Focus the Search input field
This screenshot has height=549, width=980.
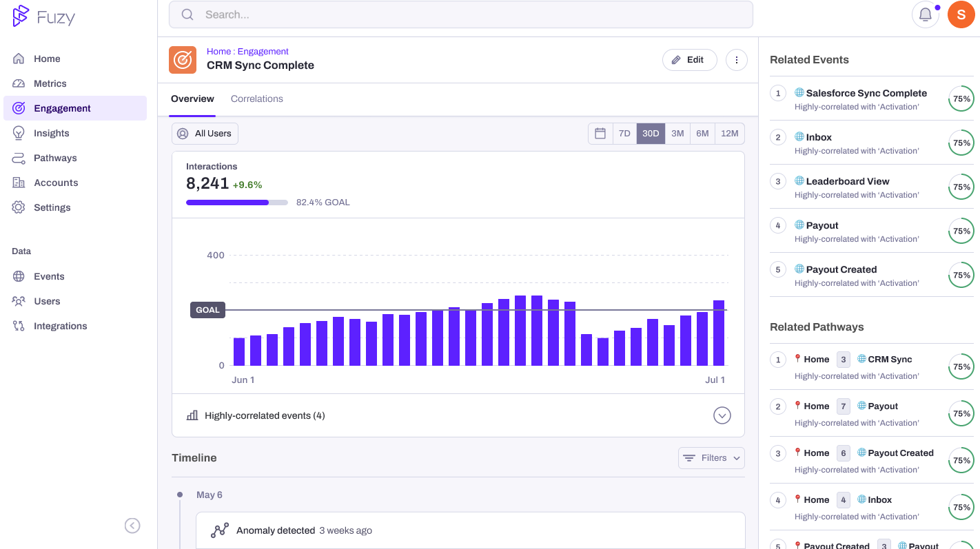tap(461, 14)
